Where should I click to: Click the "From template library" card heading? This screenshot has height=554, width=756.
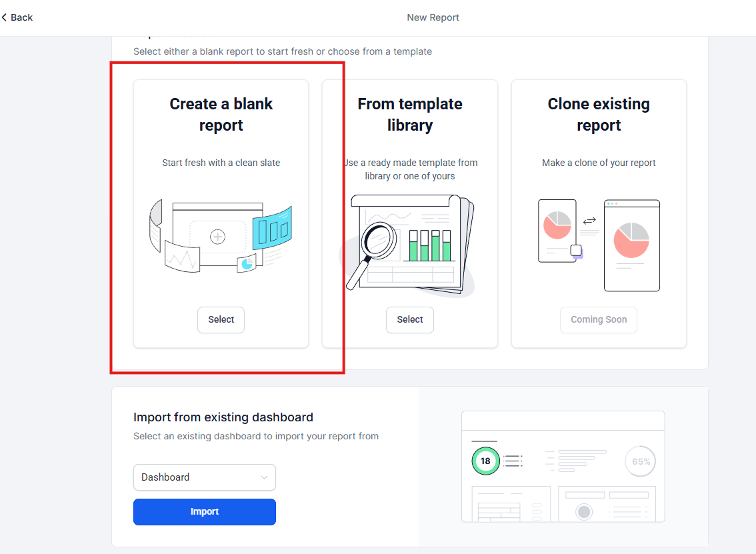tap(409, 115)
